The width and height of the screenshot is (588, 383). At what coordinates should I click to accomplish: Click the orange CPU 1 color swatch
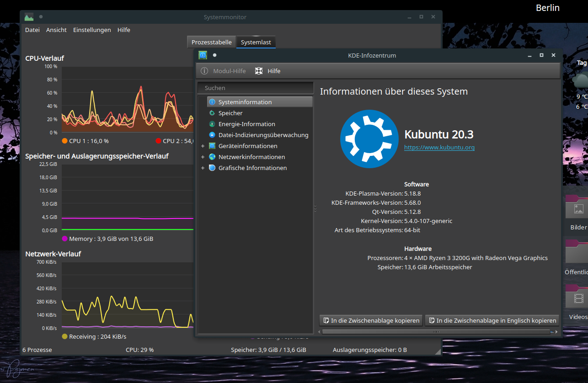64,141
